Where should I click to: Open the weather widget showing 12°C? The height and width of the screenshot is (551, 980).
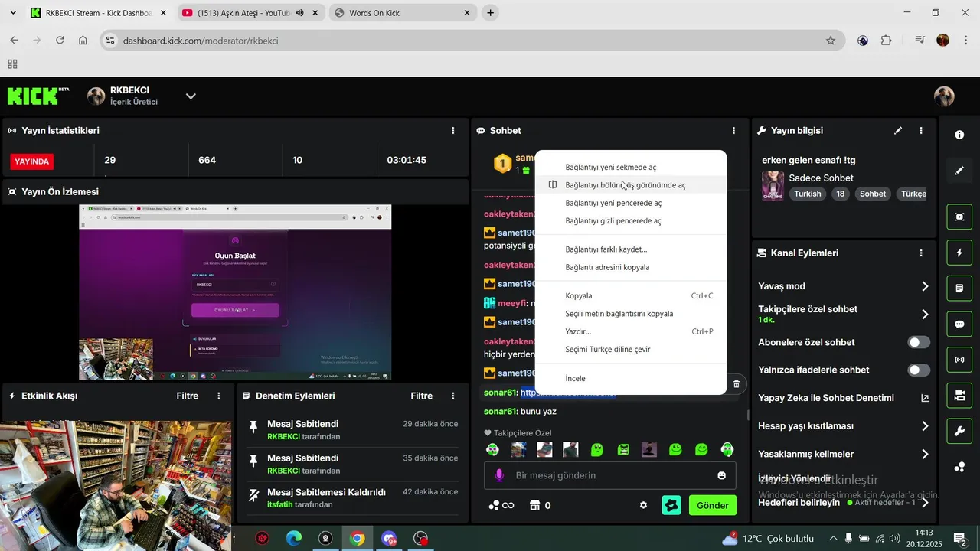(768, 539)
